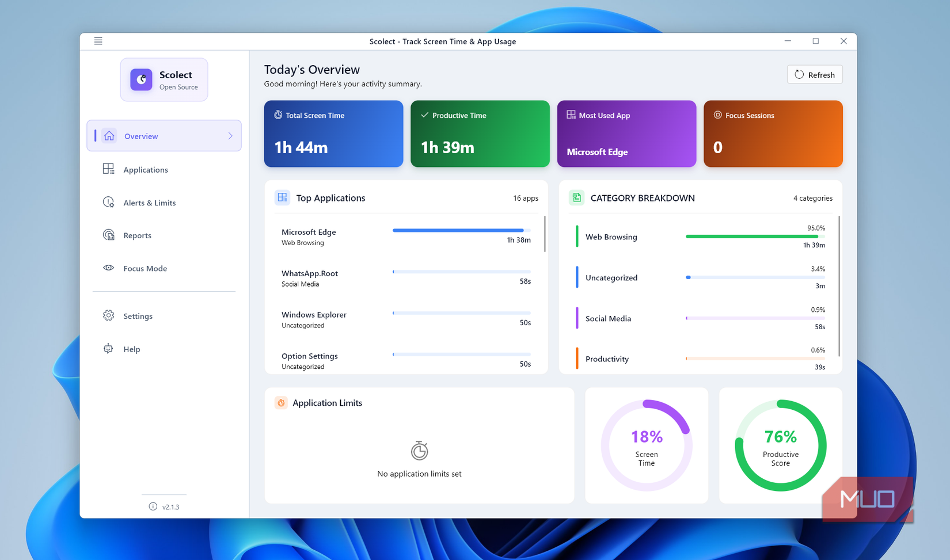The width and height of the screenshot is (950, 560).
Task: Open the hamburger menu in title bar
Action: (x=98, y=41)
